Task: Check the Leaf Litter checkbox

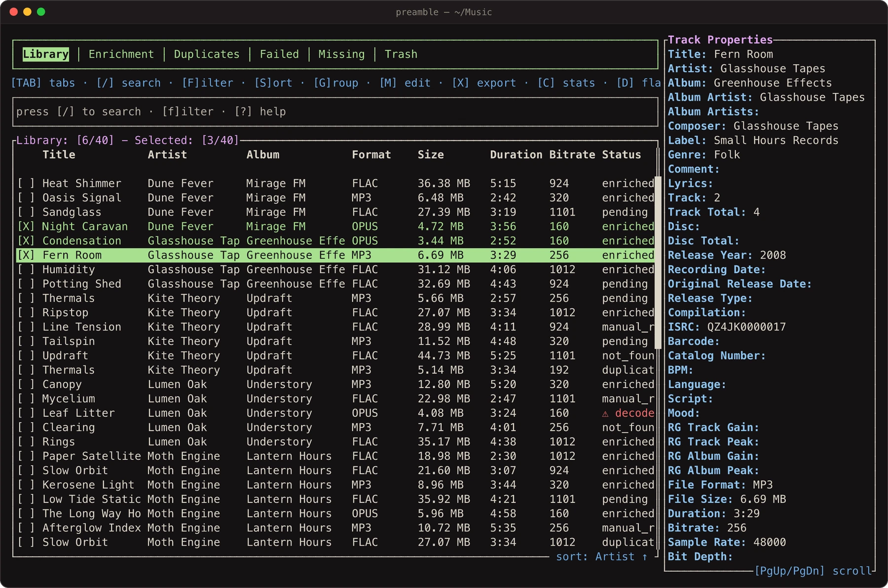Action: pyautogui.click(x=26, y=413)
